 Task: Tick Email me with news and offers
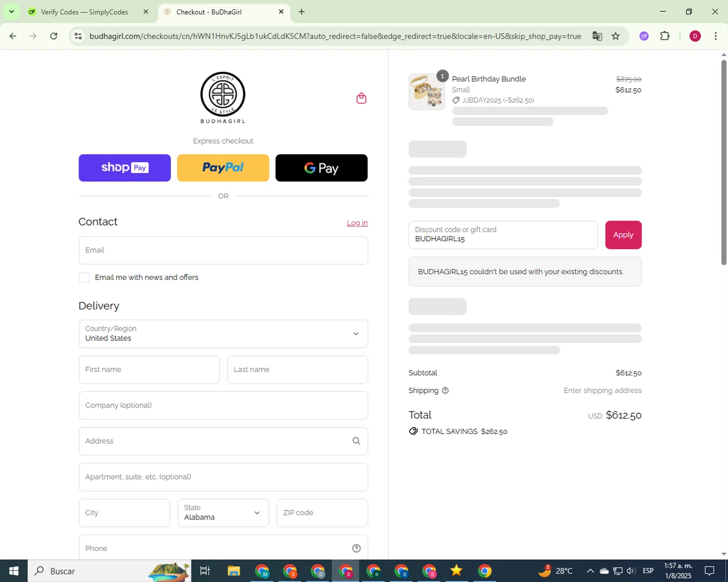[x=84, y=277]
